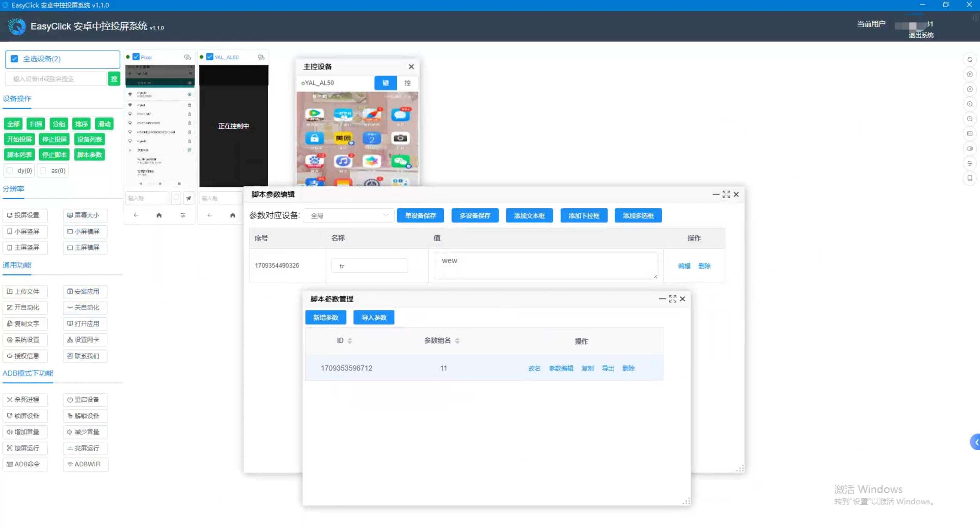The image size is (980, 530).
Task: Click the pause circle icon in right sidebar
Action: coord(969,90)
